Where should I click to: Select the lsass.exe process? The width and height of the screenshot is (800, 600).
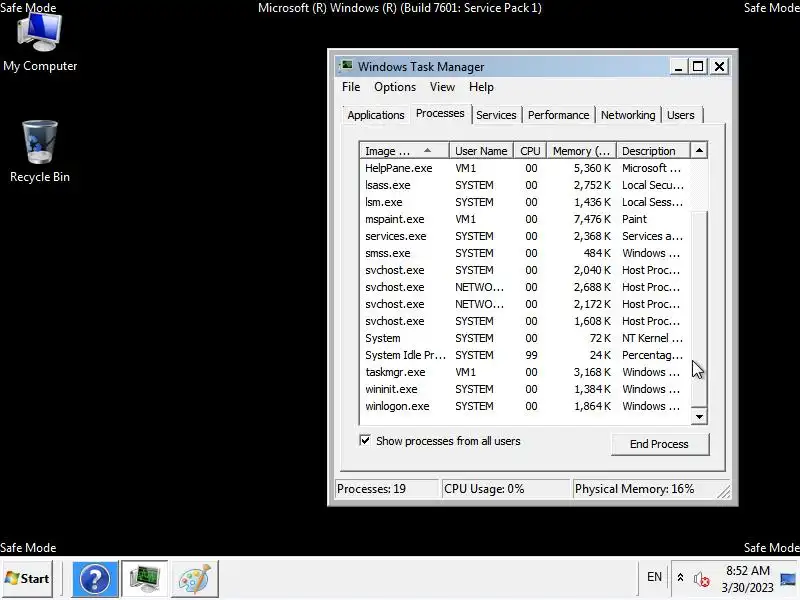tap(524, 185)
